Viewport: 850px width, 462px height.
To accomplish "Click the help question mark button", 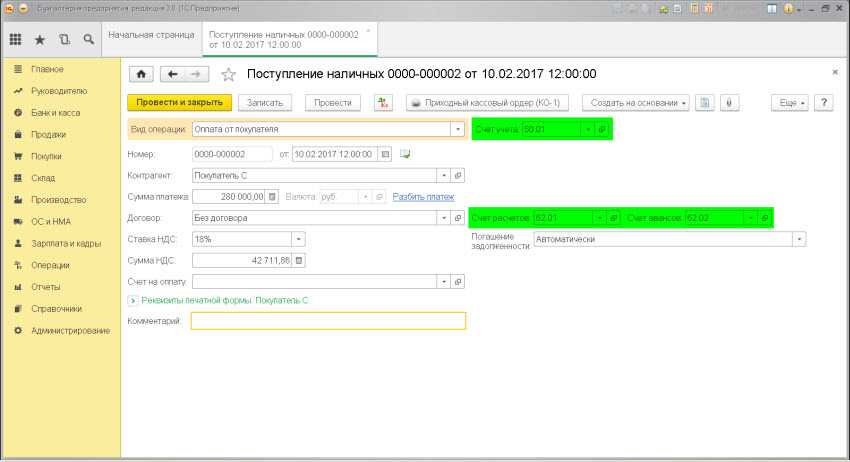I will coord(825,102).
